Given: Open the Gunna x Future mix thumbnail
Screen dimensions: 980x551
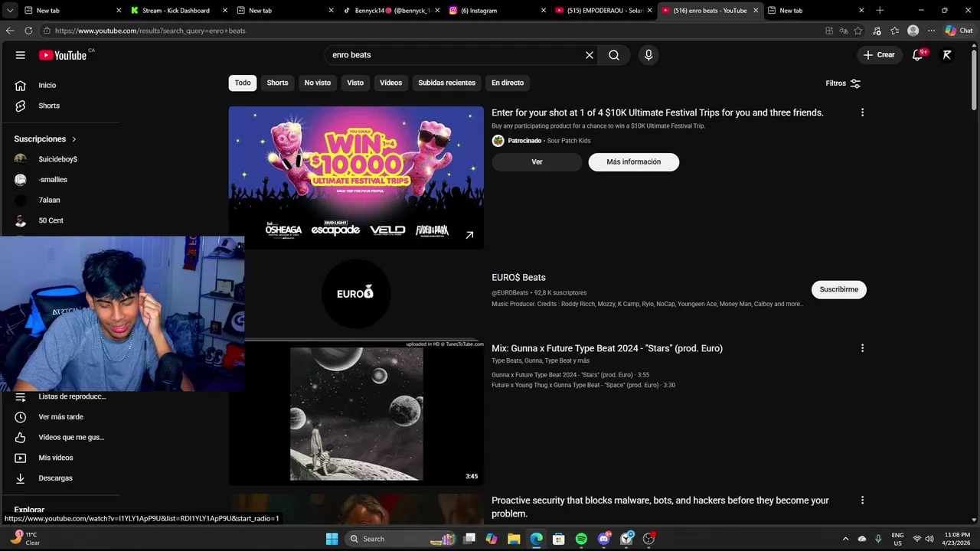Looking at the screenshot, I should [x=356, y=413].
